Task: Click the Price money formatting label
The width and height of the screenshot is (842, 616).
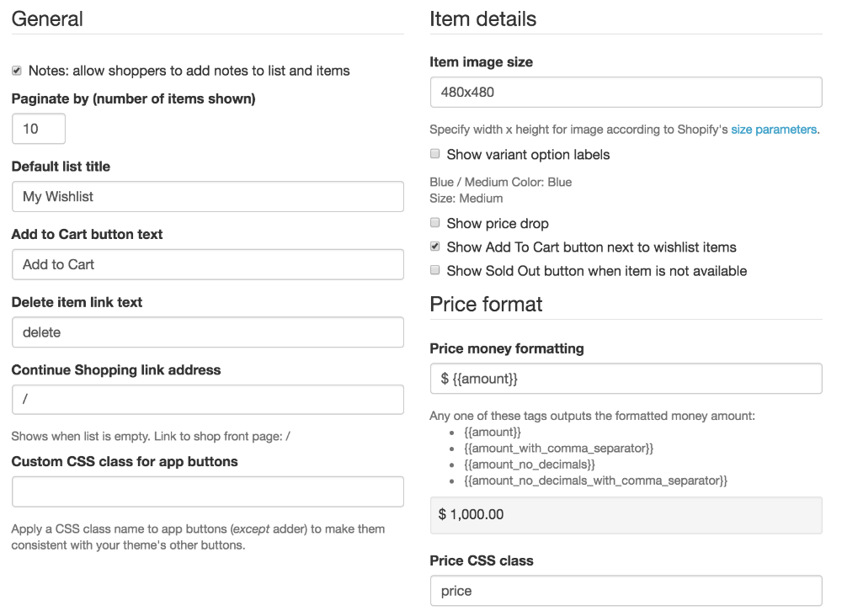Action: tap(507, 348)
